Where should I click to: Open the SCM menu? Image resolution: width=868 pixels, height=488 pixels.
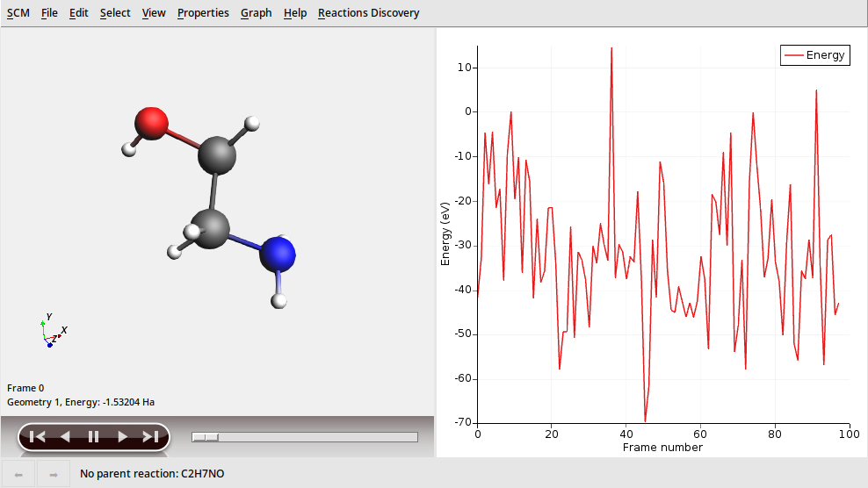click(18, 13)
